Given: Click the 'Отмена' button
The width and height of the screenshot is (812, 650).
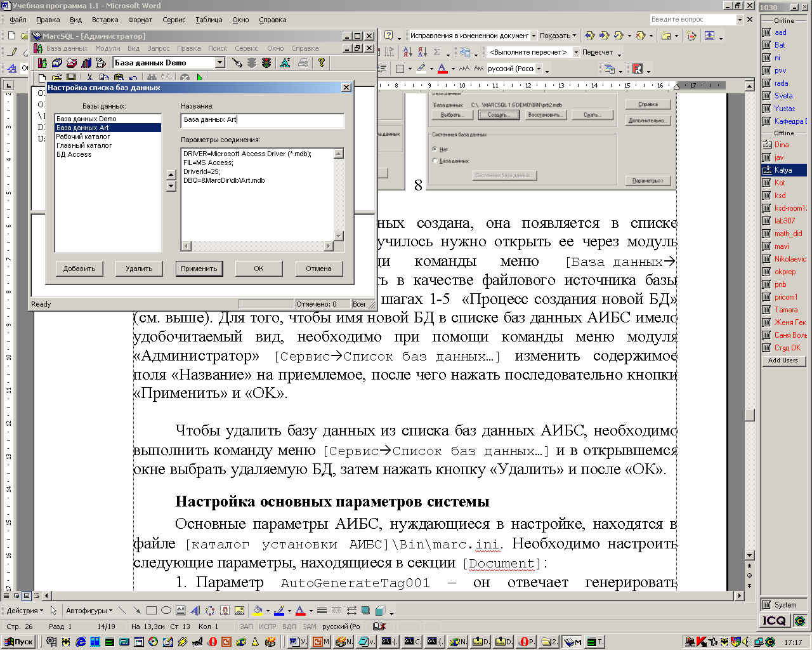Looking at the screenshot, I should click(x=318, y=269).
